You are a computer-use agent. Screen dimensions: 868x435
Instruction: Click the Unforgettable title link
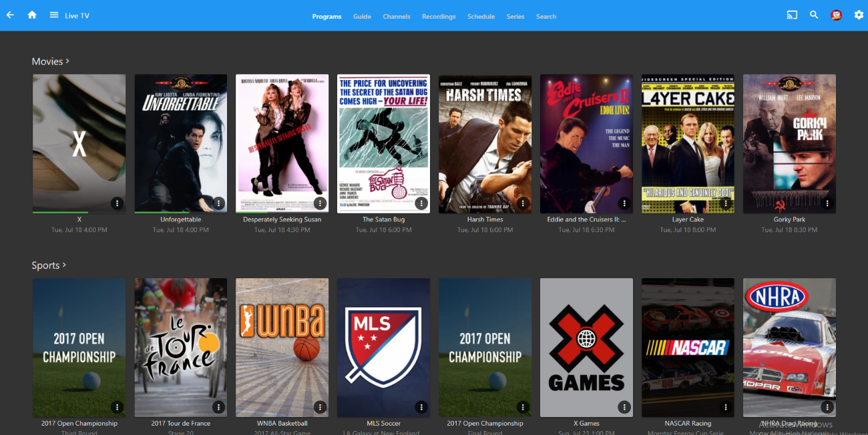click(x=180, y=220)
